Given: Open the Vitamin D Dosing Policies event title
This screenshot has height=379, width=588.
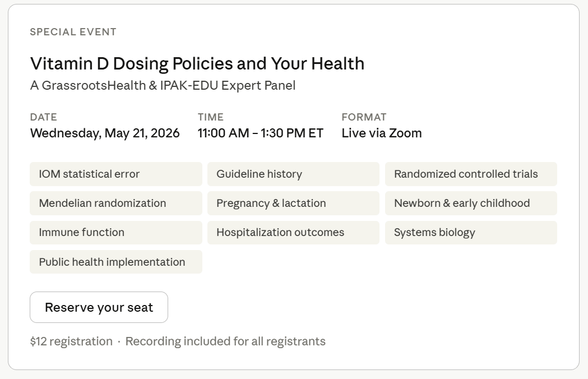Looking at the screenshot, I should 197,64.
